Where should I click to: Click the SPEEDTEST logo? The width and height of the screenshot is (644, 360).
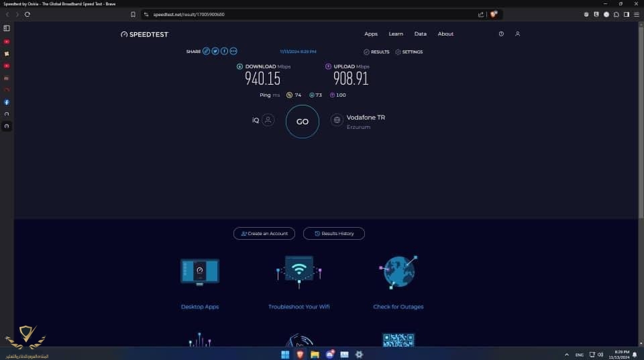(x=145, y=34)
